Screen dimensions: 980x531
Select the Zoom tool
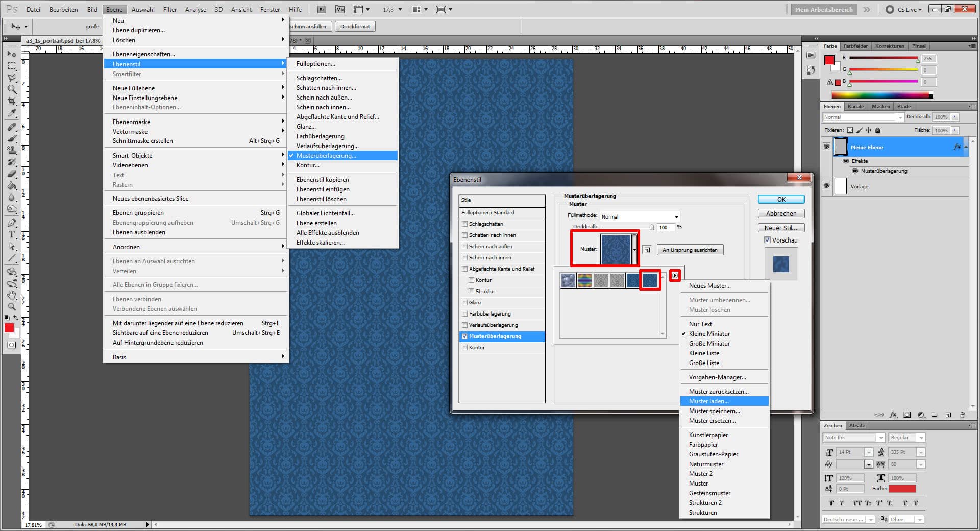click(x=11, y=307)
